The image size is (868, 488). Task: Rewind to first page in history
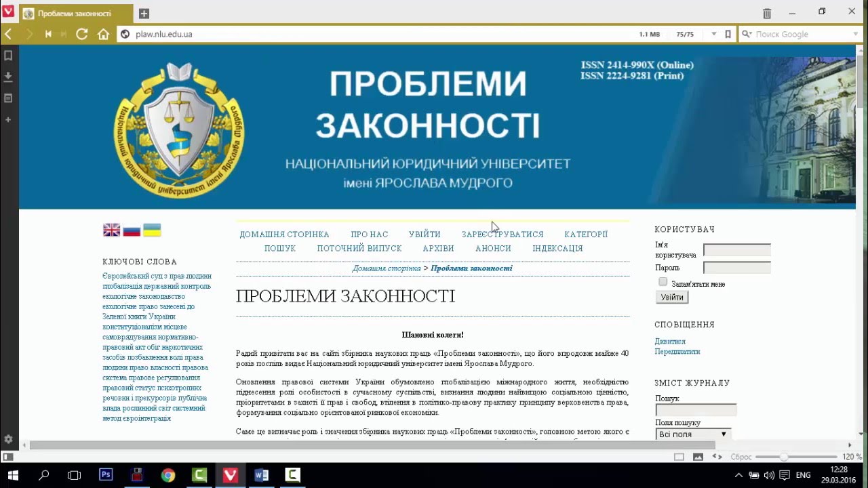pyautogui.click(x=48, y=34)
